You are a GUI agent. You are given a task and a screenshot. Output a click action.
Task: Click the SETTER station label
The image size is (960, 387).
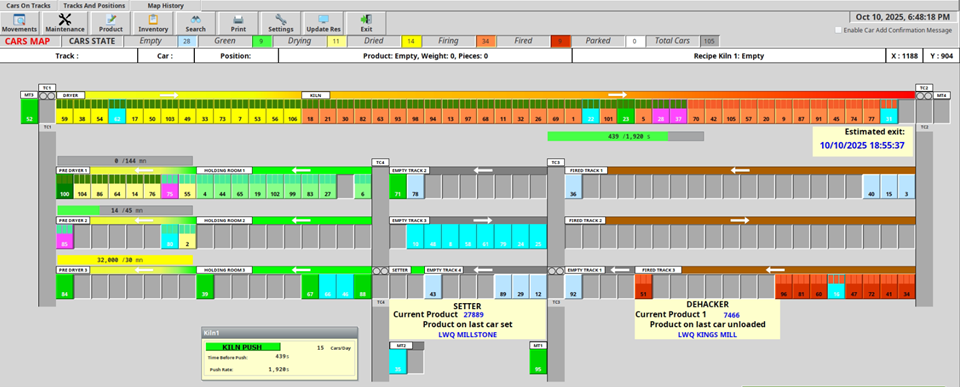pyautogui.click(x=399, y=270)
